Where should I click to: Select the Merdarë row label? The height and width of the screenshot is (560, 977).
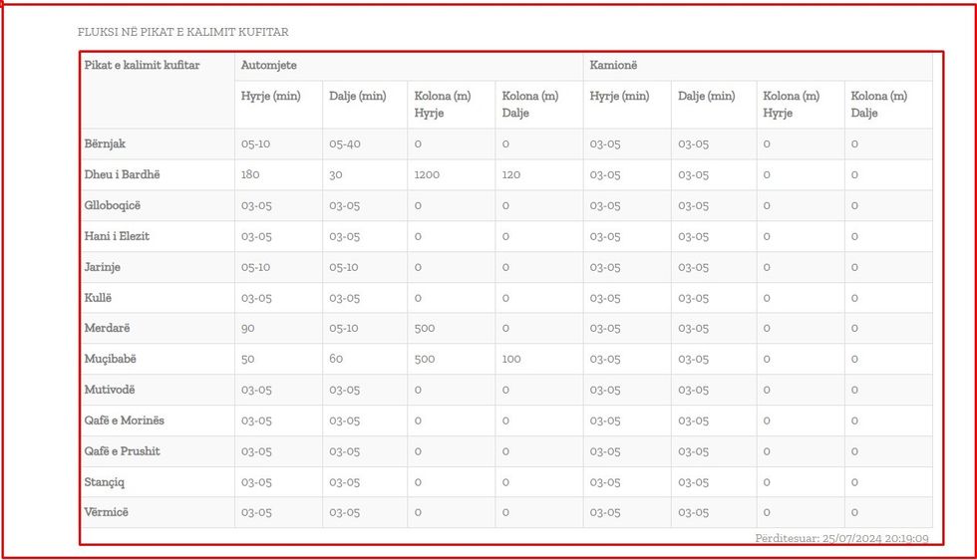pyautogui.click(x=107, y=328)
